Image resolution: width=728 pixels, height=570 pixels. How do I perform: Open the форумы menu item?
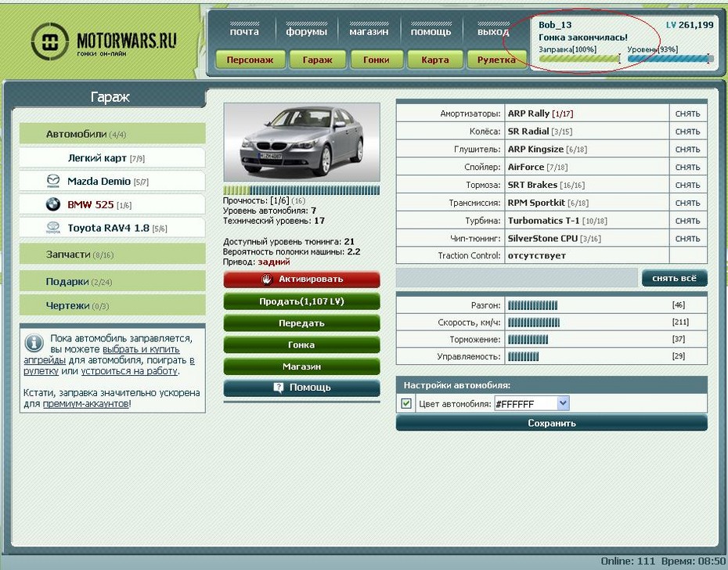tap(306, 31)
